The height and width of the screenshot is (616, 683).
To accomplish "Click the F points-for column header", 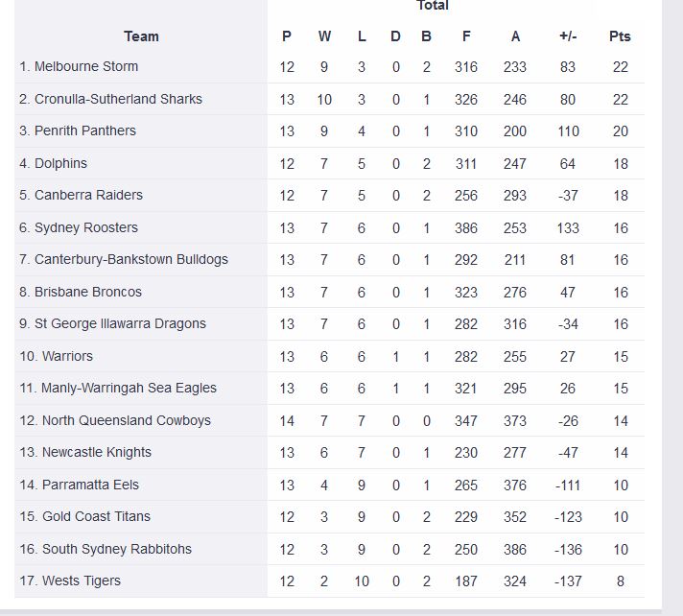I will pyautogui.click(x=466, y=36).
